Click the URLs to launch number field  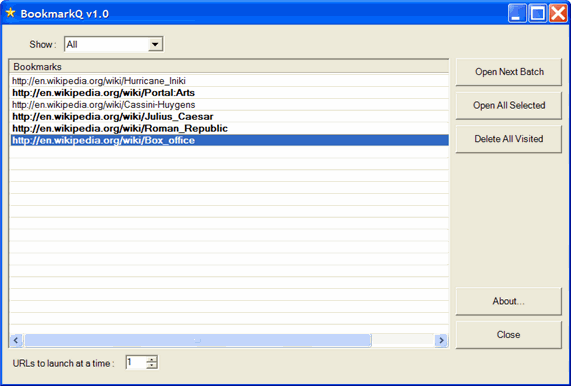[136, 363]
